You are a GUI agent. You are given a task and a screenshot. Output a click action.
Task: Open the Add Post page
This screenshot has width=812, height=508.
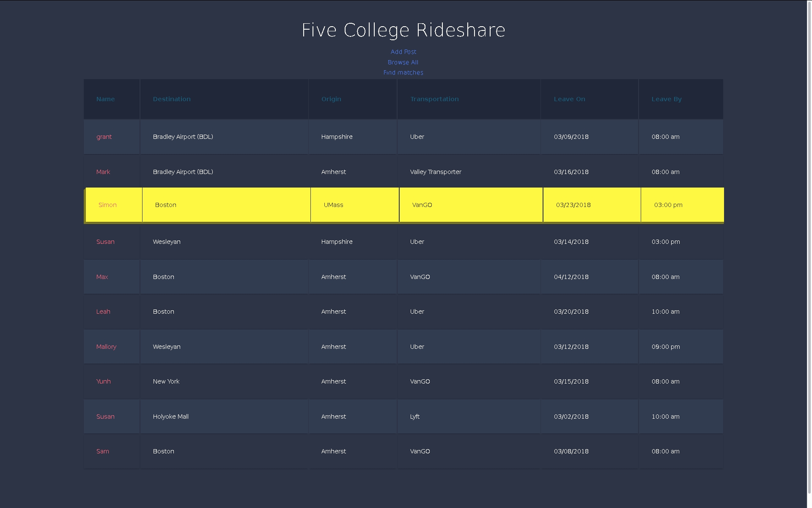[403, 52]
